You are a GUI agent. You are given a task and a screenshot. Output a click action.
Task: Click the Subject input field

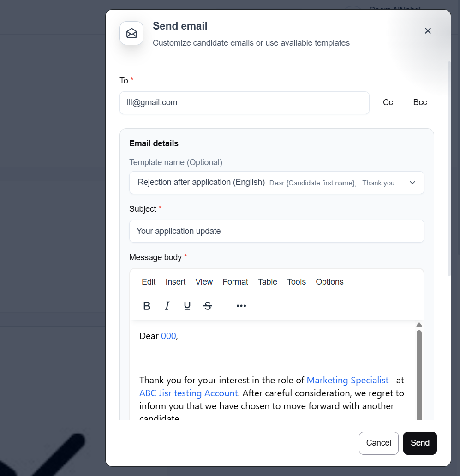click(x=276, y=231)
